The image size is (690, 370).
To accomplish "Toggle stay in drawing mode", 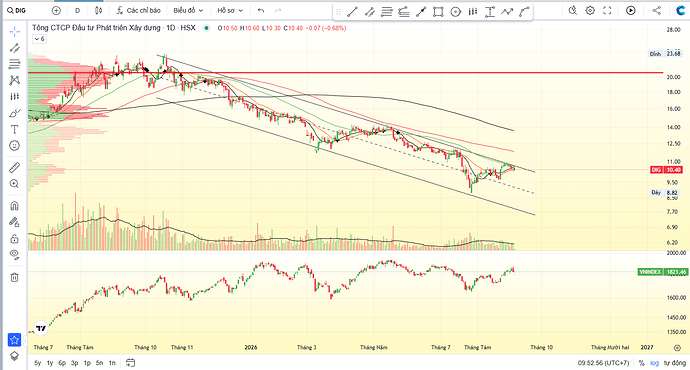I will point(15,222).
